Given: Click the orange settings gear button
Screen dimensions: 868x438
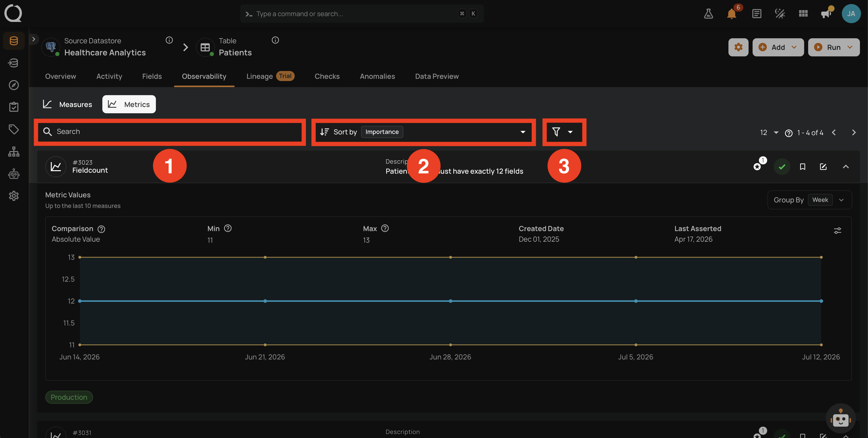Looking at the screenshot, I should click(x=738, y=47).
